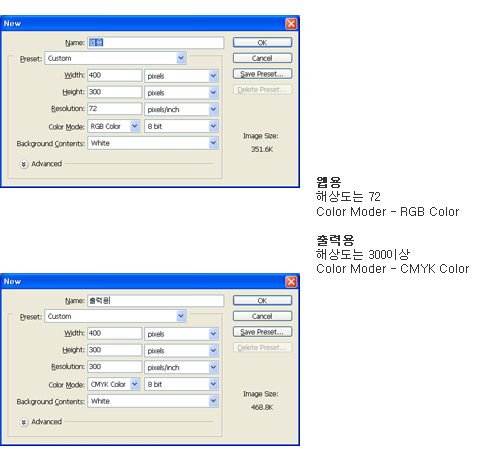Expand Advanced options in bottom New dialog

[x=24, y=422]
